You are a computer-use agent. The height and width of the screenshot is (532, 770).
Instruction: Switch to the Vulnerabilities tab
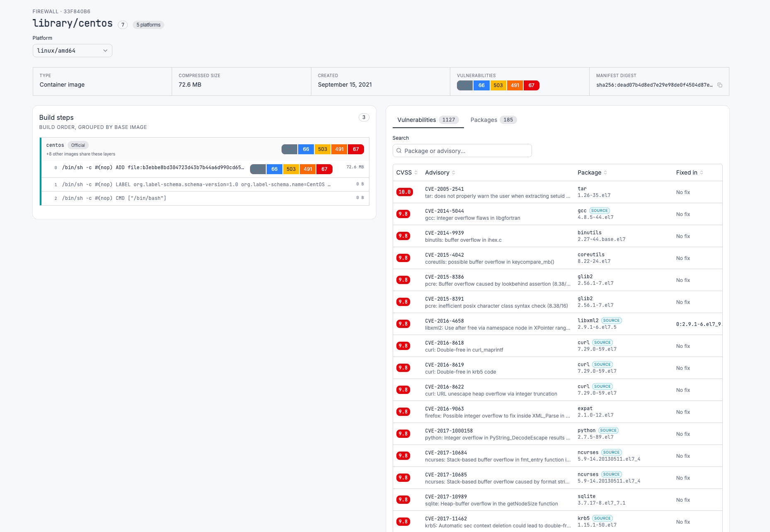tap(428, 120)
